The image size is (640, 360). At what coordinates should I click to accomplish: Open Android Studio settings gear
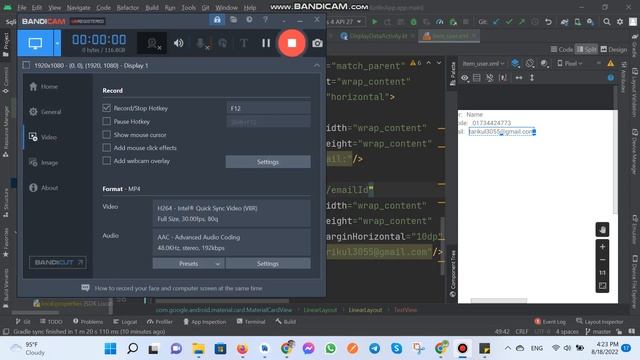click(x=620, y=22)
